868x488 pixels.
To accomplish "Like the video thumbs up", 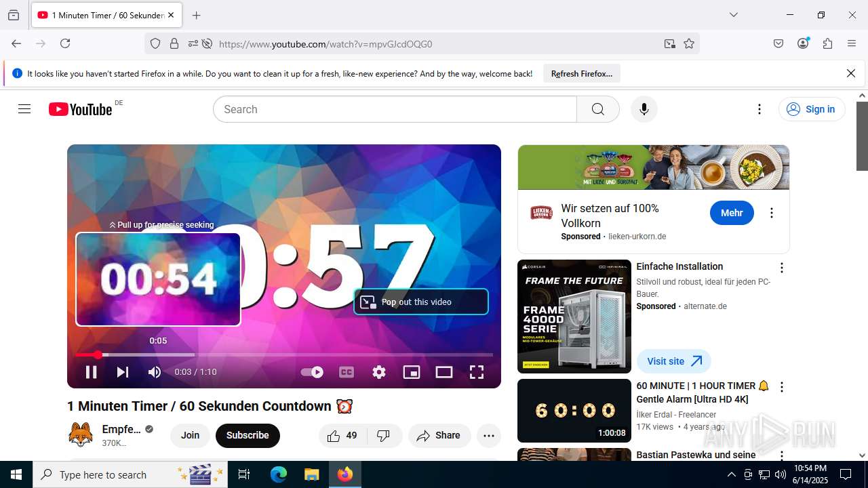I will point(342,436).
